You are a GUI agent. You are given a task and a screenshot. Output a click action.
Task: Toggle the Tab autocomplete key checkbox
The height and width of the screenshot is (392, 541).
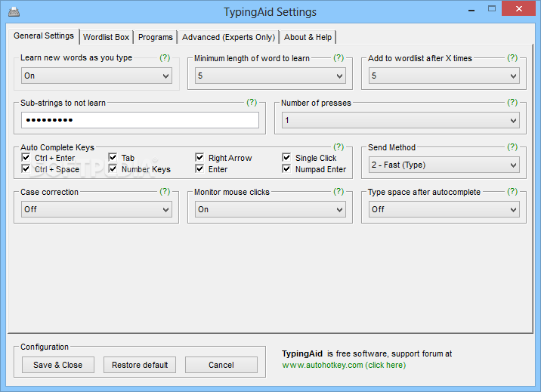113,158
